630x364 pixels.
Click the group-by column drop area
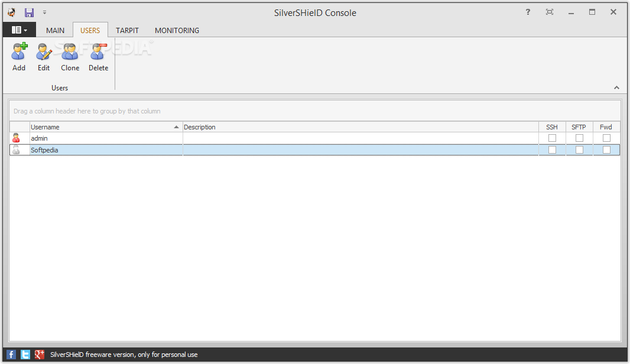coord(314,111)
